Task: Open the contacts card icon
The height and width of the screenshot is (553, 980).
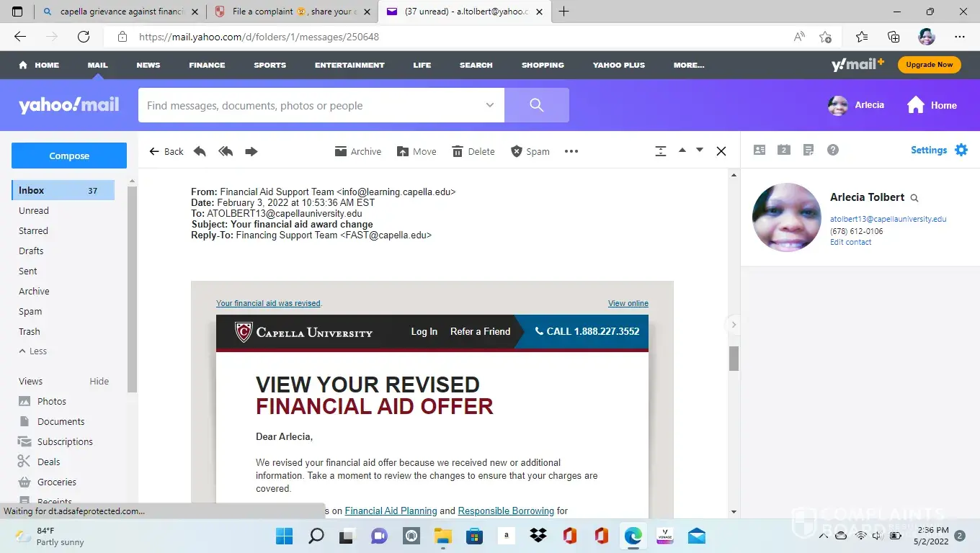Action: click(x=759, y=150)
